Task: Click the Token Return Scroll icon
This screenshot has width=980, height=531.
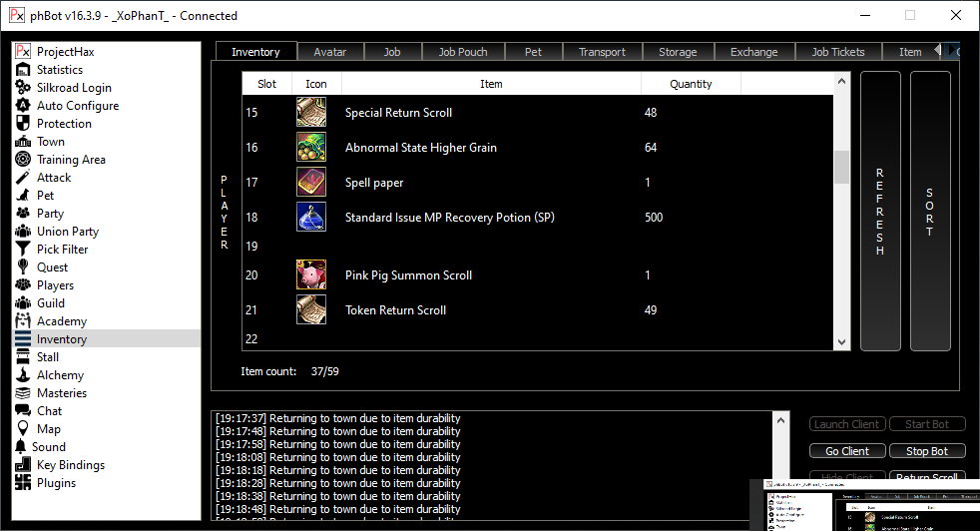Action: point(311,310)
